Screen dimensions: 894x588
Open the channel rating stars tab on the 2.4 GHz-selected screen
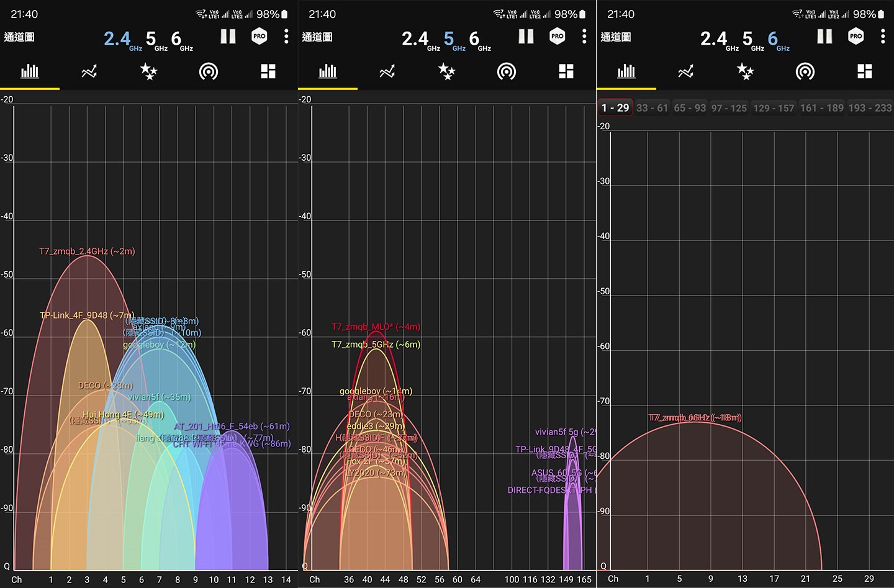tap(148, 72)
